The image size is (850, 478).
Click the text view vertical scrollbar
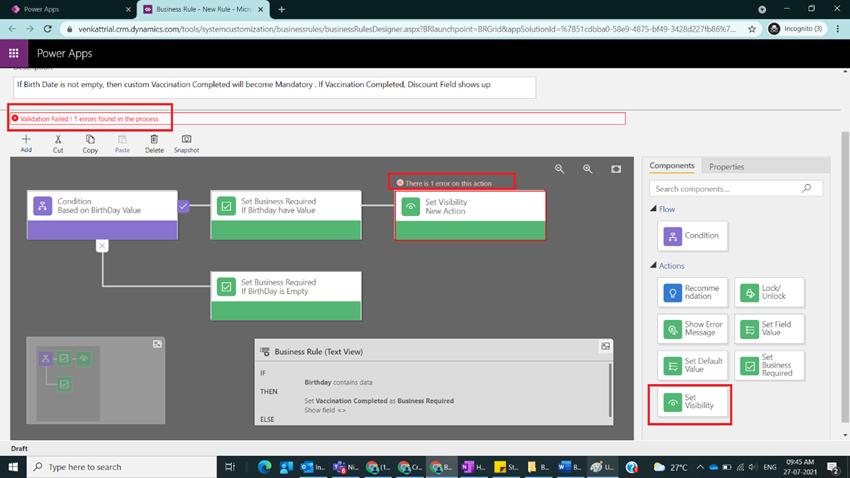pyautogui.click(x=610, y=392)
